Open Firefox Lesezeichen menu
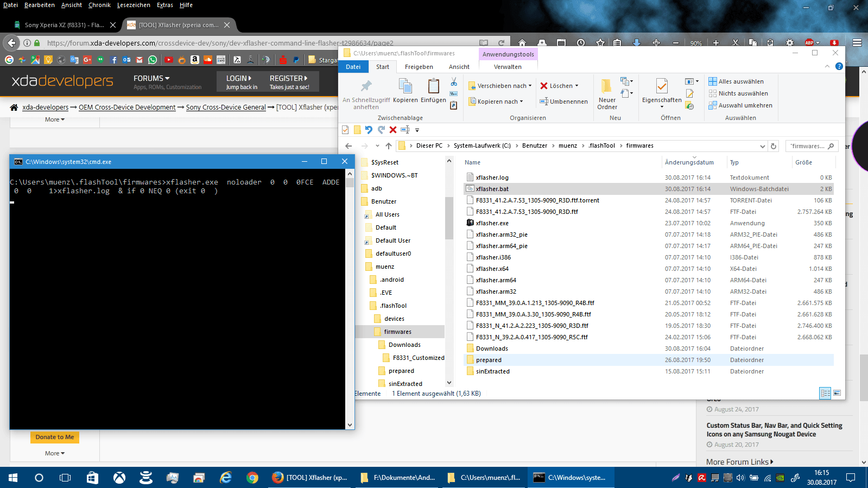This screenshot has width=868, height=488. pyautogui.click(x=134, y=5)
